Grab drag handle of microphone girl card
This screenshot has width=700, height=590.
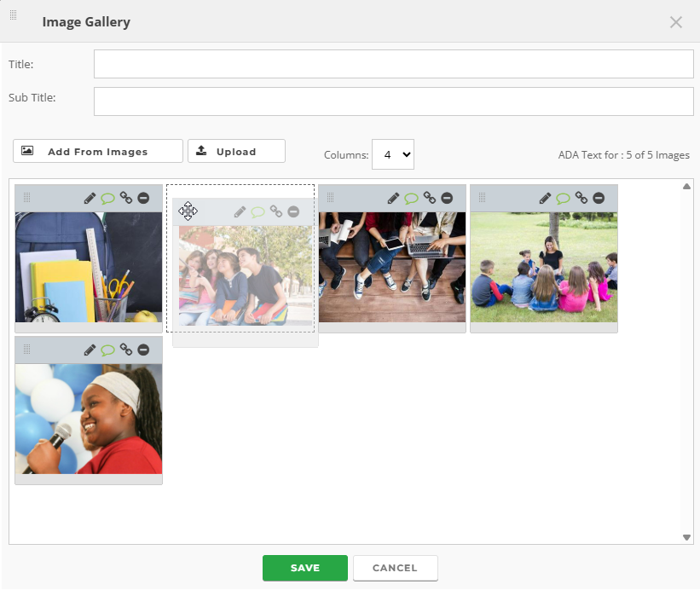[26, 349]
